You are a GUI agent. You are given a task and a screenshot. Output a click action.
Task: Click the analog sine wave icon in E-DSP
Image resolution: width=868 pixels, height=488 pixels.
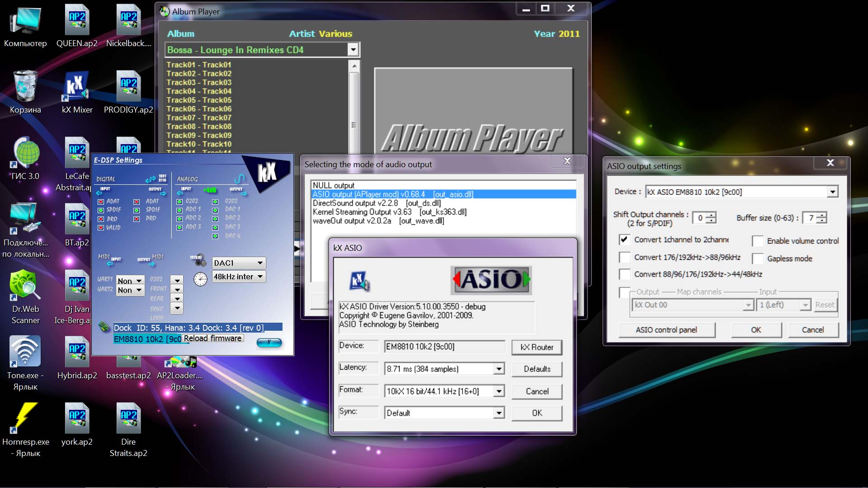click(x=239, y=179)
